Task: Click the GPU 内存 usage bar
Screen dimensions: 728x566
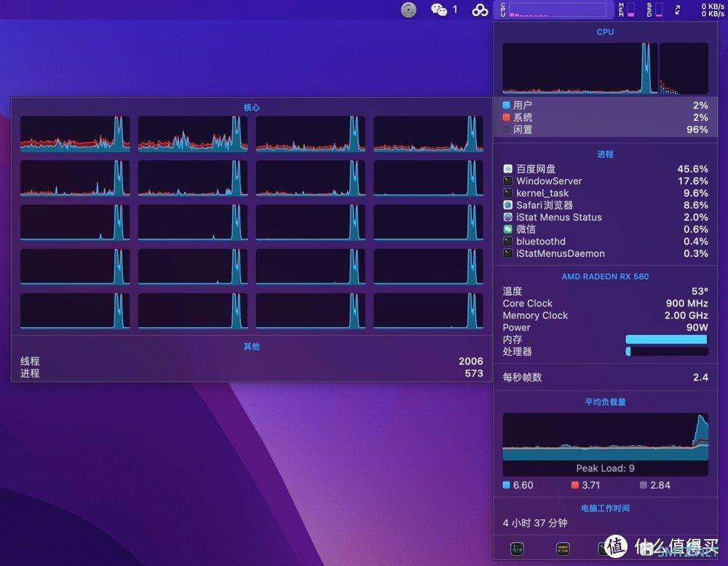Action: coord(667,339)
